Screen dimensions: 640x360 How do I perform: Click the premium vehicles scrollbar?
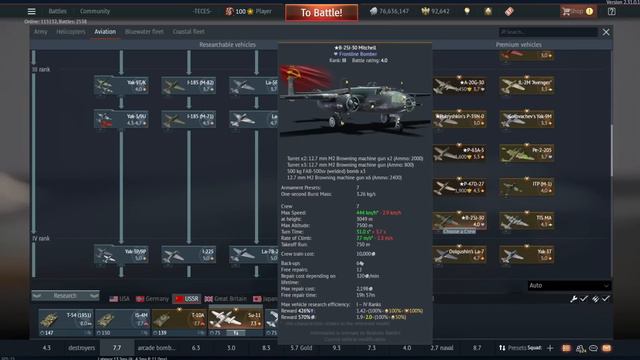tap(611, 150)
